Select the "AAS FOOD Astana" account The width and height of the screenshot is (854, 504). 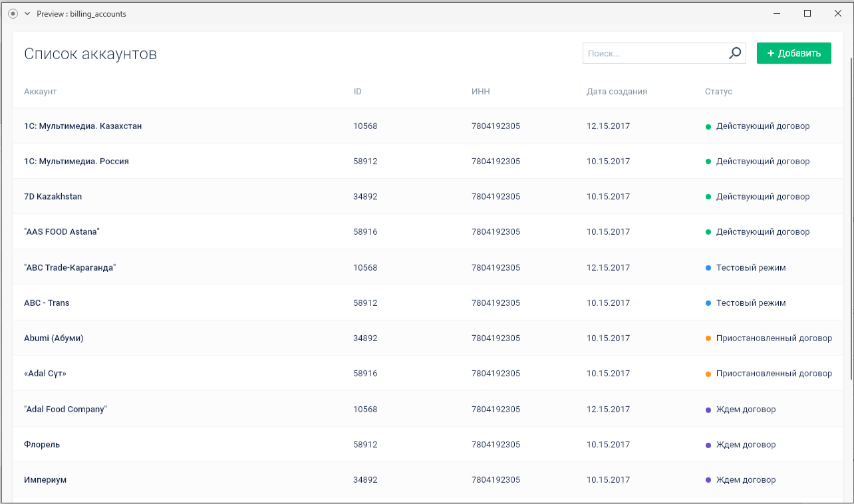point(62,231)
